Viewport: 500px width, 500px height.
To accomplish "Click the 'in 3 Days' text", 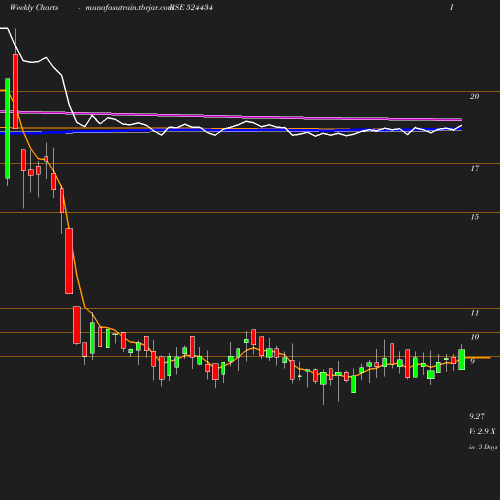I will [483, 447].
